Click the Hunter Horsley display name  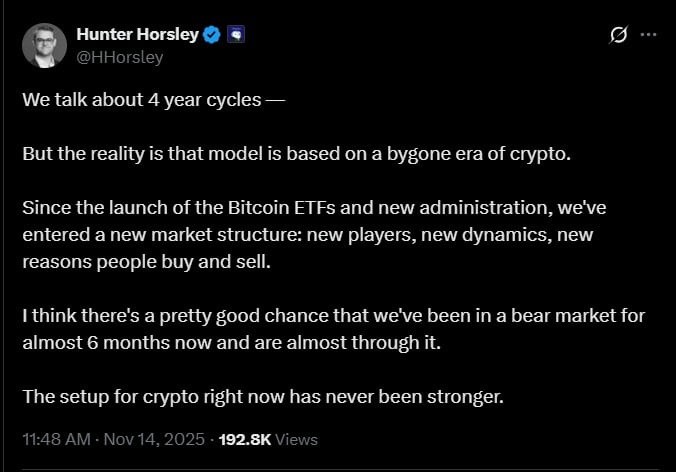tap(137, 35)
